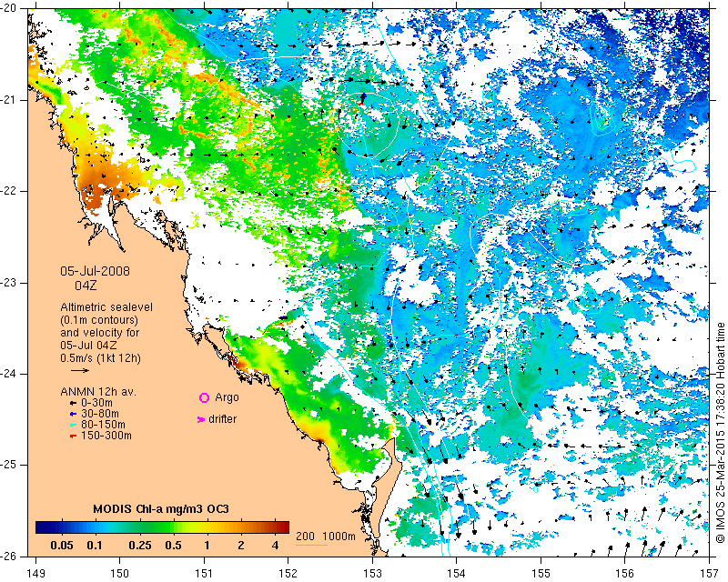Click the colorbar value '0.05'
Image resolution: width=728 pixels, height=582 pixels.
(x=62, y=546)
